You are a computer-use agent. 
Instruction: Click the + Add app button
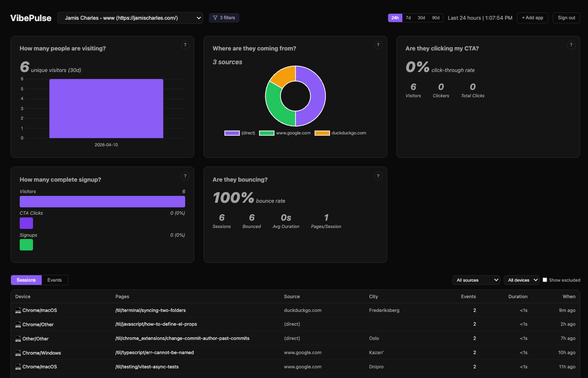(x=533, y=17)
